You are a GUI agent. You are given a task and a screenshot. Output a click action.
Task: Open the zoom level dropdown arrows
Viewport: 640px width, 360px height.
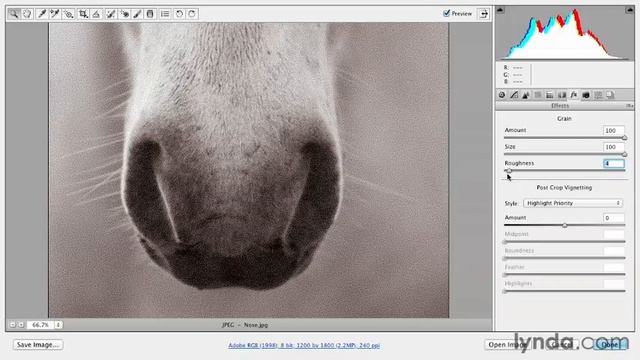point(58,325)
